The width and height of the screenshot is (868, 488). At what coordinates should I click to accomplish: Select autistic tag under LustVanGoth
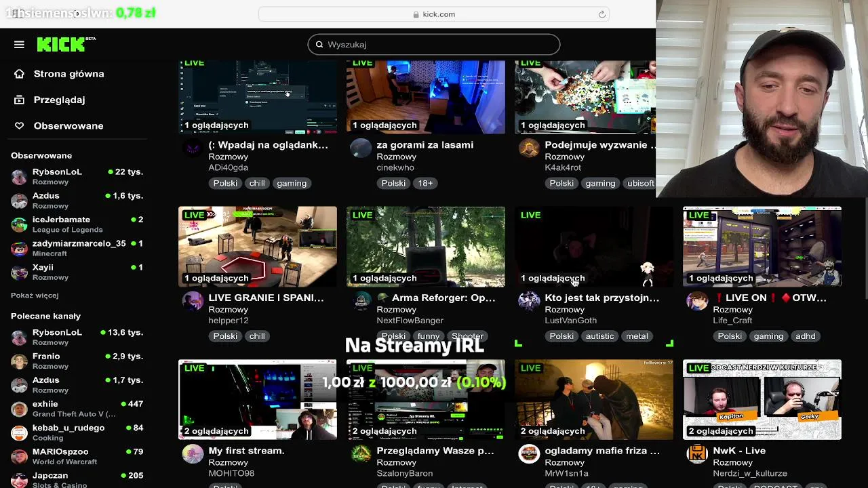coord(599,336)
